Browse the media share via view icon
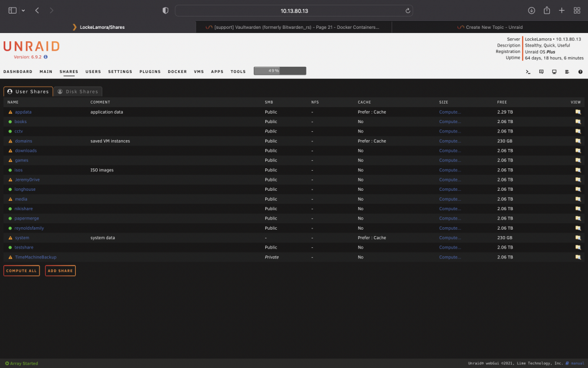588x368 pixels. point(578,199)
